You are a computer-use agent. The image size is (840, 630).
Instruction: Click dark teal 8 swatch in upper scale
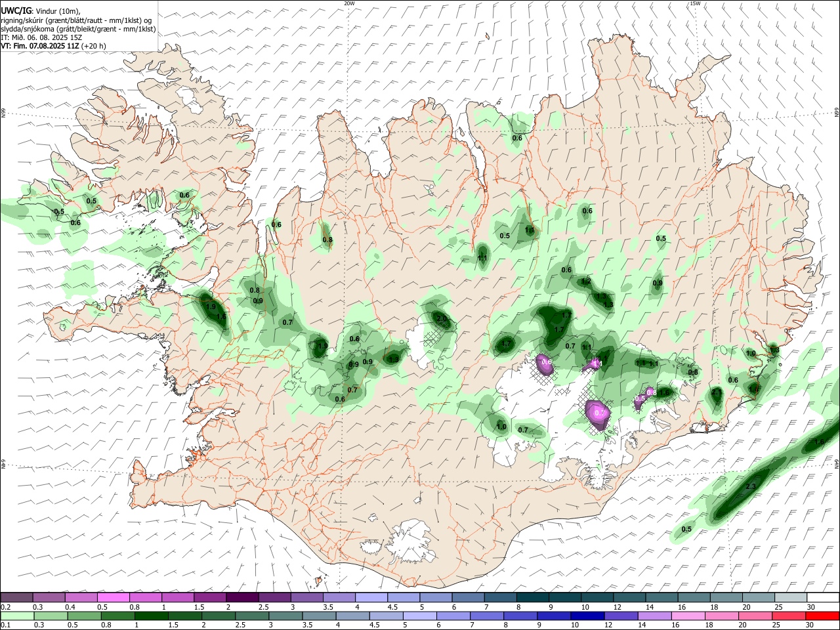pyautogui.click(x=532, y=597)
